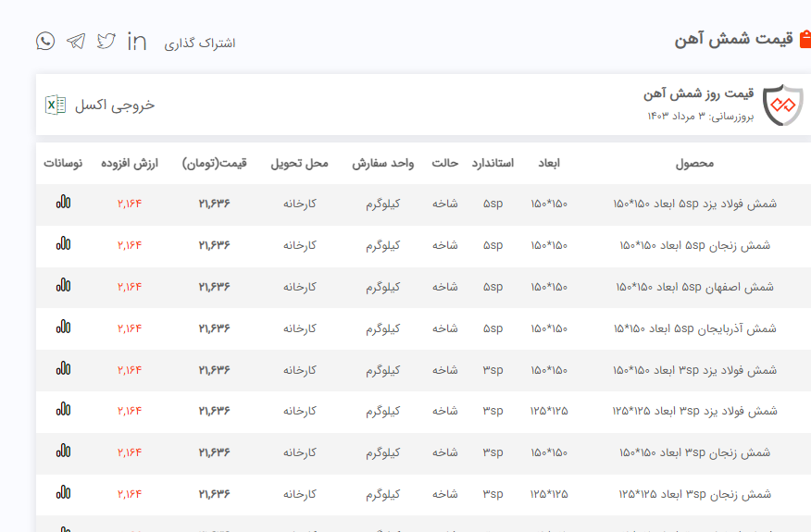Share the page via Telegram icon

click(x=76, y=42)
